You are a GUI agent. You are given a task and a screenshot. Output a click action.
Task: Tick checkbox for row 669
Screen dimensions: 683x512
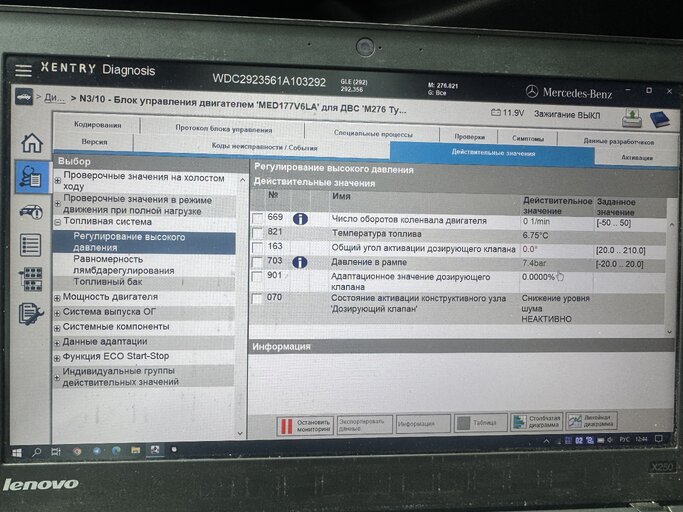(x=257, y=218)
